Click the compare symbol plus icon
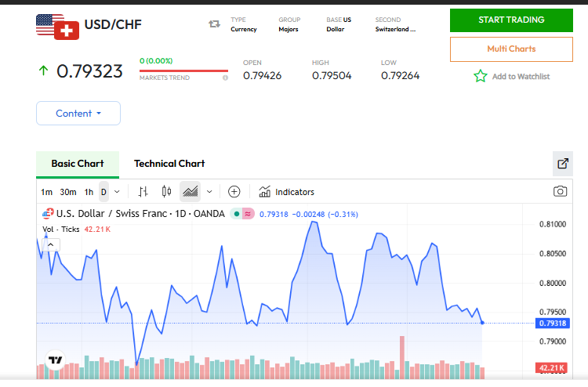Image resolution: width=588 pixels, height=387 pixels. [x=234, y=192]
